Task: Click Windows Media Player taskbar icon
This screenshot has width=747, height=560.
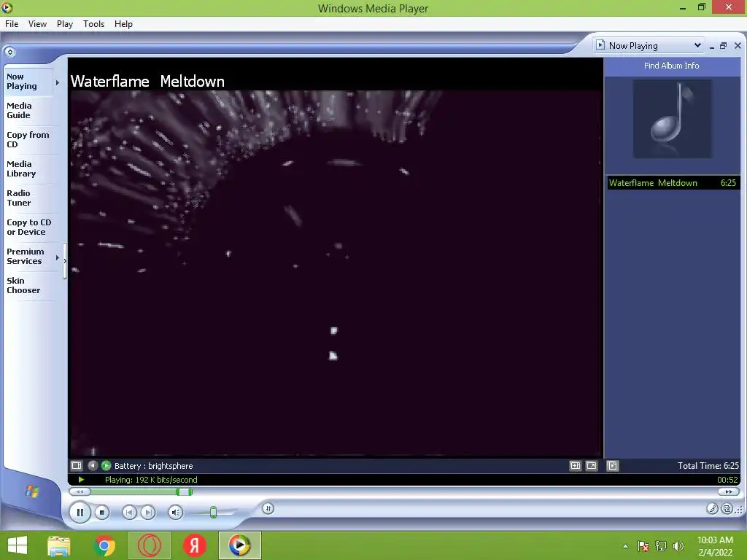Action: [x=239, y=545]
